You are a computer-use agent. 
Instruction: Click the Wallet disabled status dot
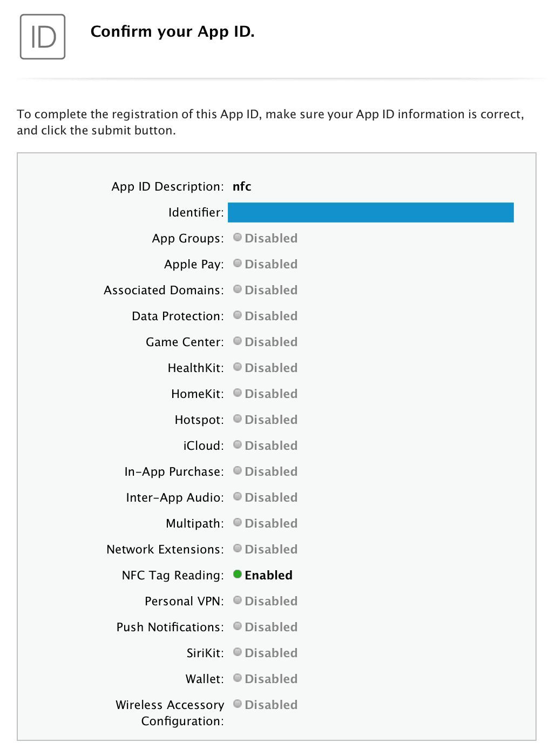[238, 678]
